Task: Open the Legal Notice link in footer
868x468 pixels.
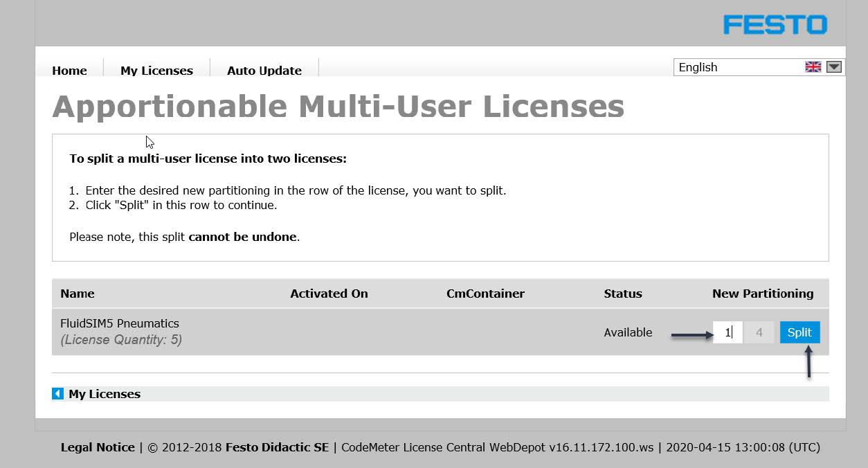Action: coord(98,447)
